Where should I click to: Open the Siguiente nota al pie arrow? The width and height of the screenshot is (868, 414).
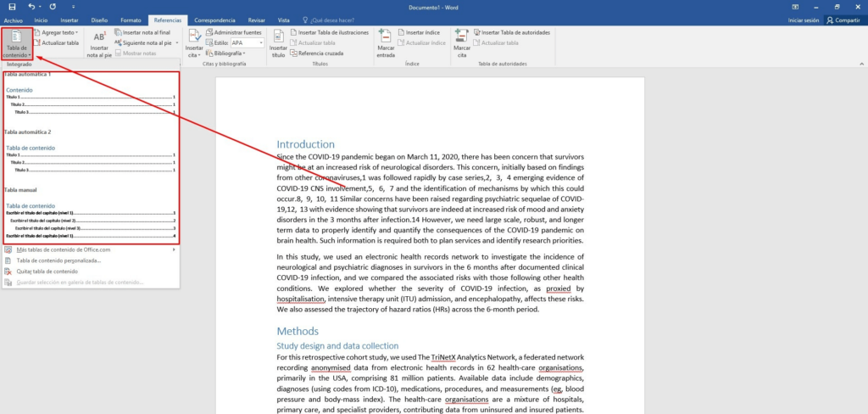pos(176,42)
